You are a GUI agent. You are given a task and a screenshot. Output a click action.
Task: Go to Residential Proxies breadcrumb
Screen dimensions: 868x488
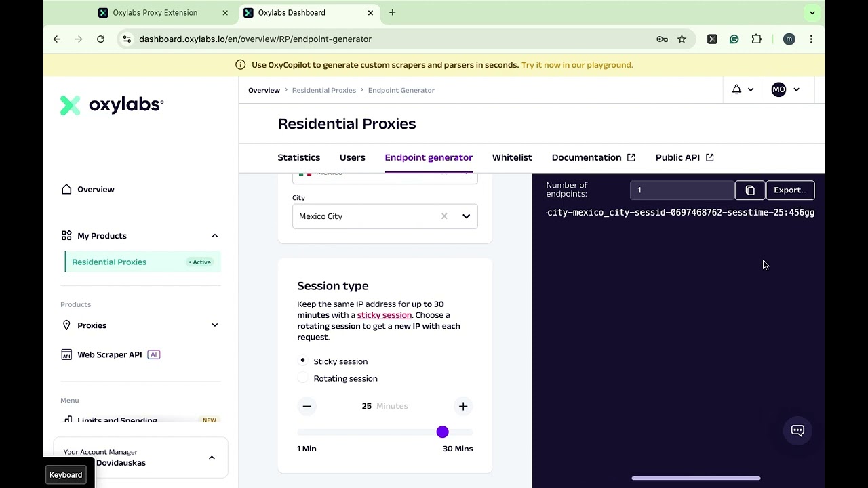(323, 90)
